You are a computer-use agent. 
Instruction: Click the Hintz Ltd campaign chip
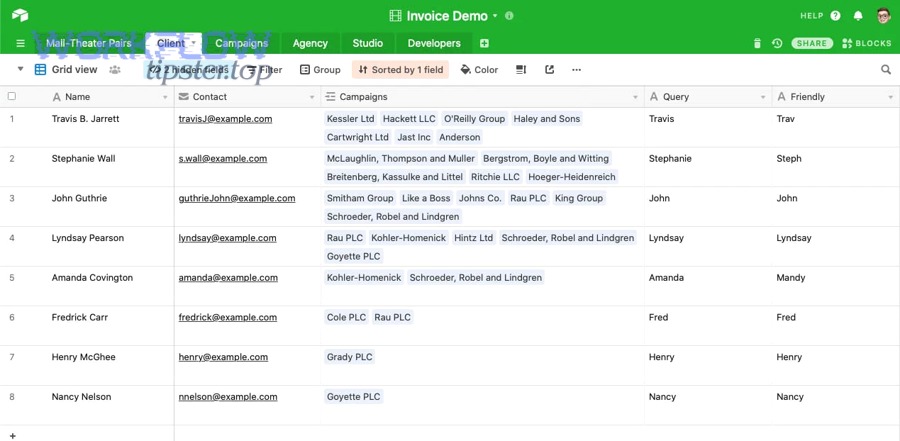[474, 238]
